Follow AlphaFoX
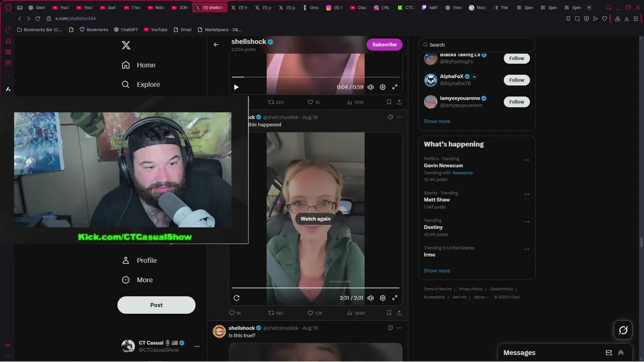 click(x=517, y=80)
